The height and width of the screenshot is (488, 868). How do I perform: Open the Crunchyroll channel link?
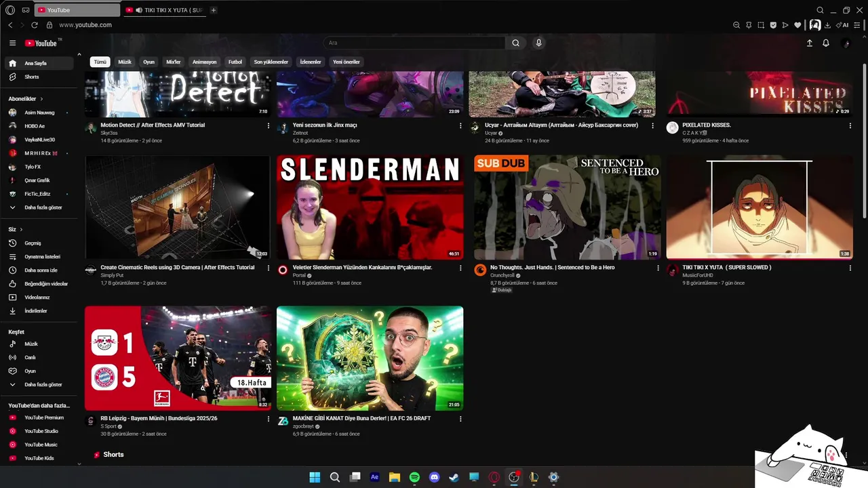click(502, 276)
